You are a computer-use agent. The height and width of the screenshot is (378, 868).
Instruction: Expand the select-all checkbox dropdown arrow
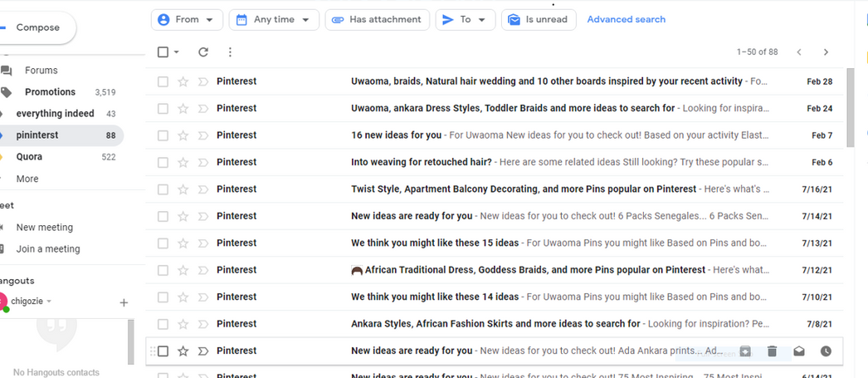(x=177, y=52)
